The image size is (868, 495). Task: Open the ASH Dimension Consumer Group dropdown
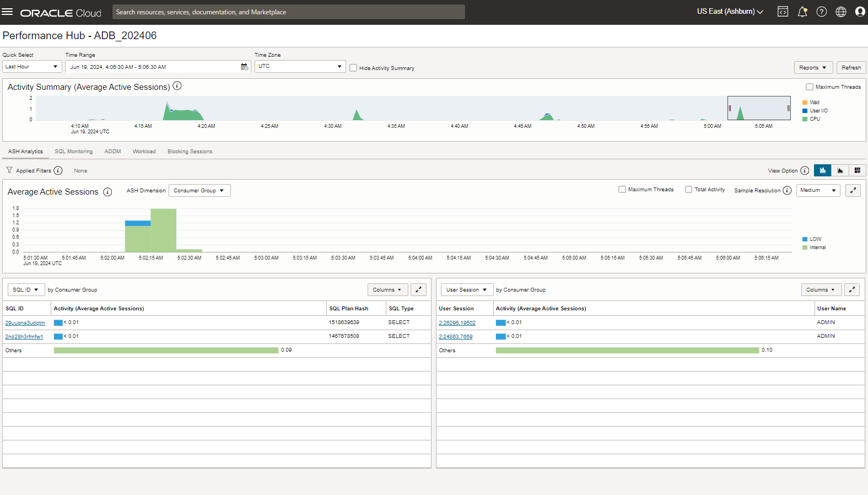[200, 190]
